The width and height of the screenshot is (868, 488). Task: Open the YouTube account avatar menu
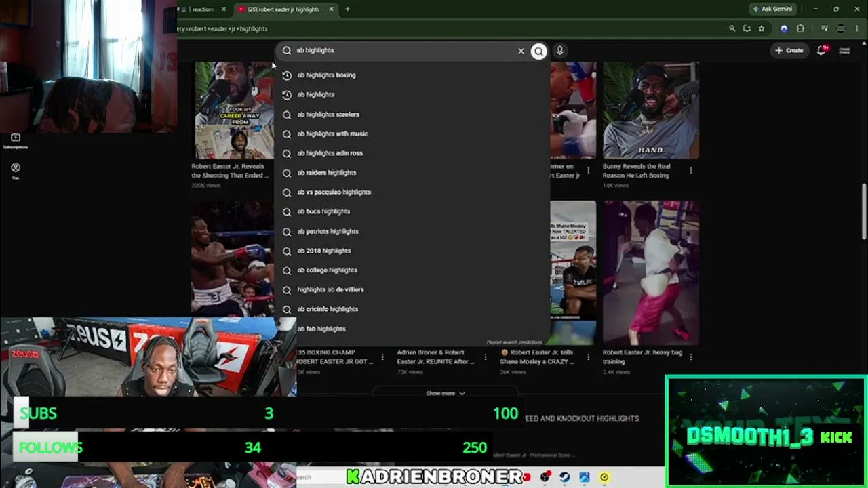pos(844,50)
